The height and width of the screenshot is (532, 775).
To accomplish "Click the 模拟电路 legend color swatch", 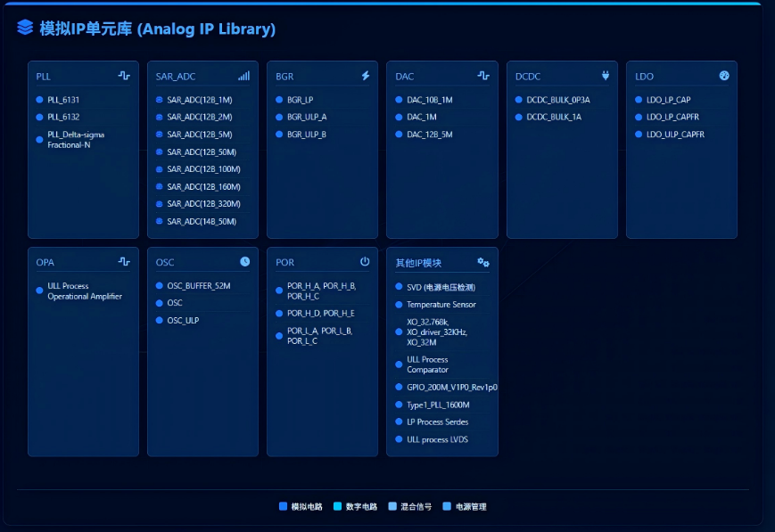I will tap(284, 506).
